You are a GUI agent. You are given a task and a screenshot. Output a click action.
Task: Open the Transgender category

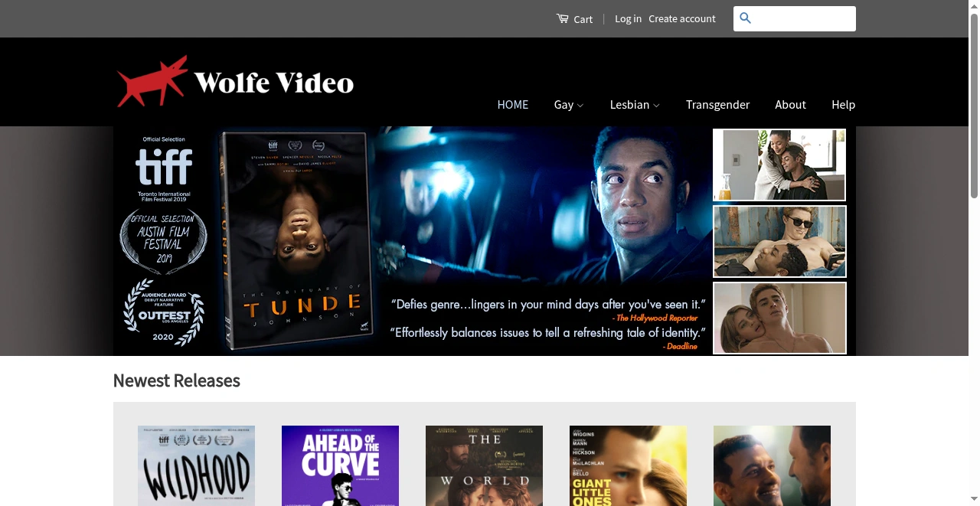(x=718, y=105)
